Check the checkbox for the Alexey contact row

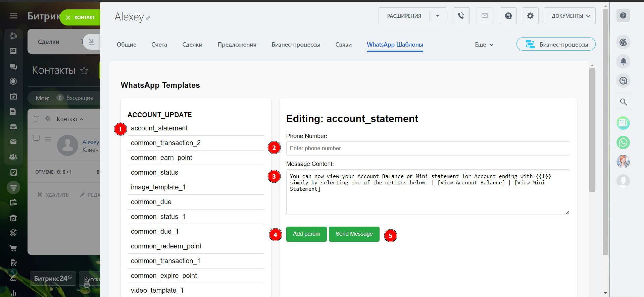(x=37, y=138)
